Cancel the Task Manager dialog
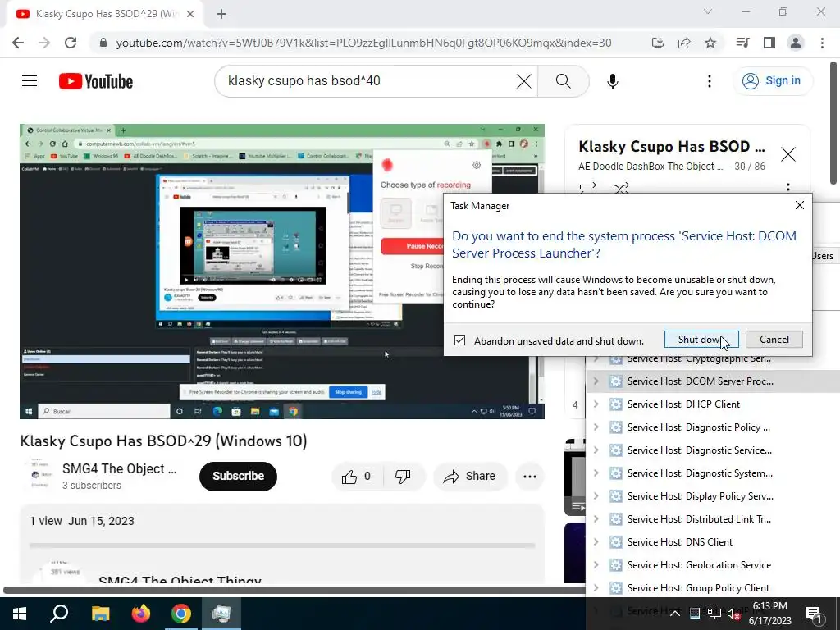Screen dimensions: 840x630 (774, 339)
